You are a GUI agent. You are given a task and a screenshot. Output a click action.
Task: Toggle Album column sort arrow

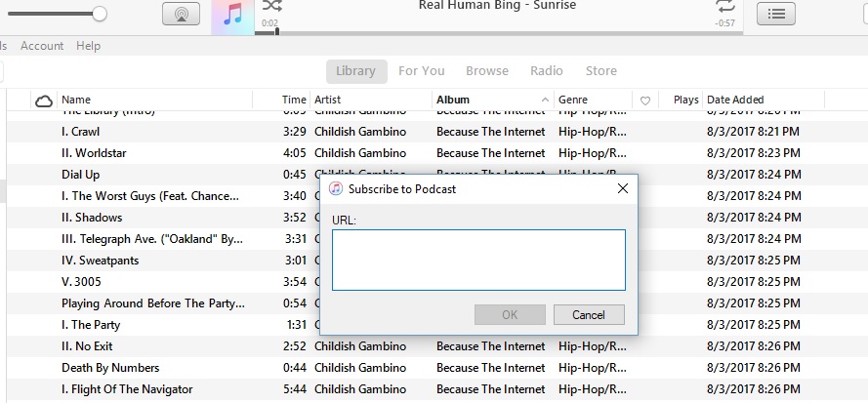click(545, 101)
